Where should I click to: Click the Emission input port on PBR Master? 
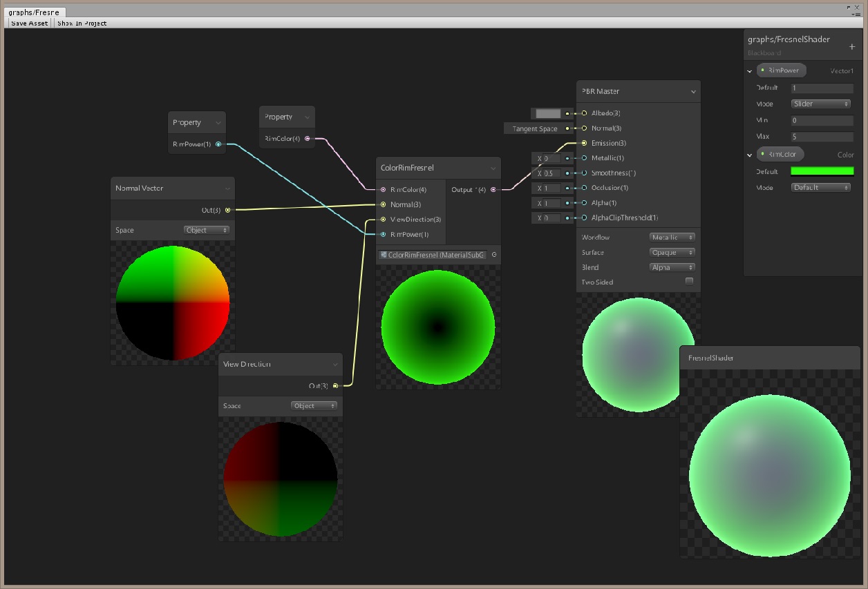pos(583,143)
